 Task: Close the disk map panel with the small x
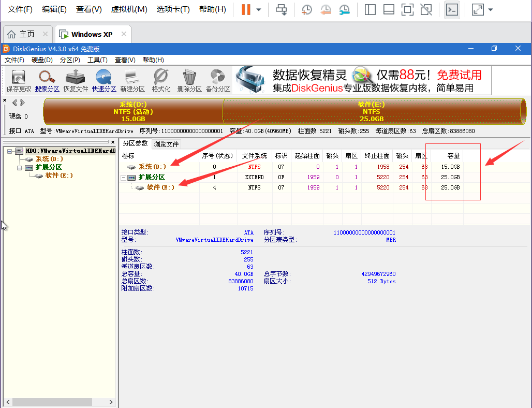5,100
